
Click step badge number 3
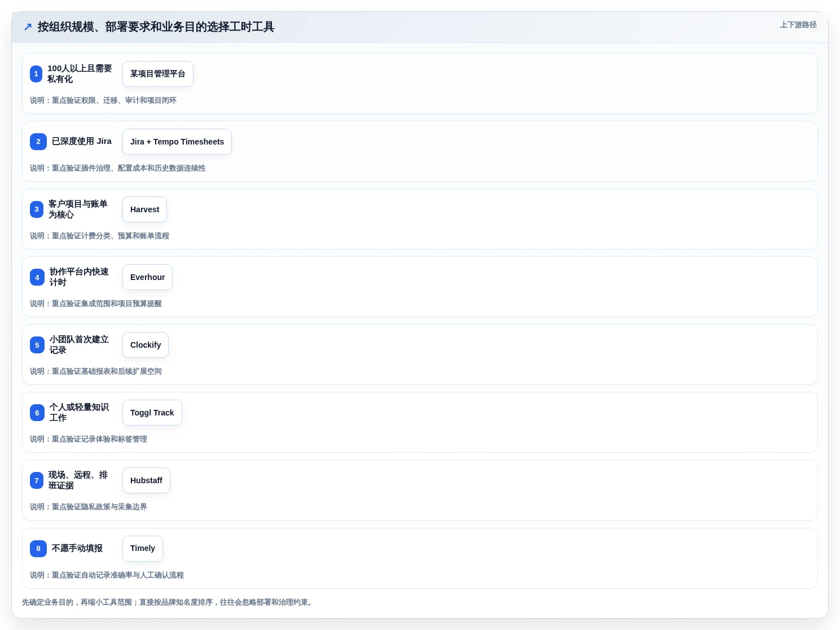click(37, 209)
